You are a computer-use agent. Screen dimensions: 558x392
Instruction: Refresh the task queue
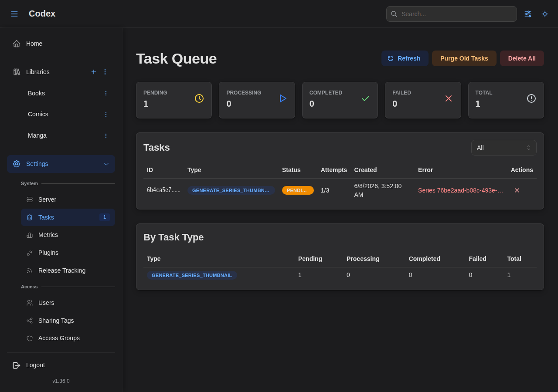point(405,58)
